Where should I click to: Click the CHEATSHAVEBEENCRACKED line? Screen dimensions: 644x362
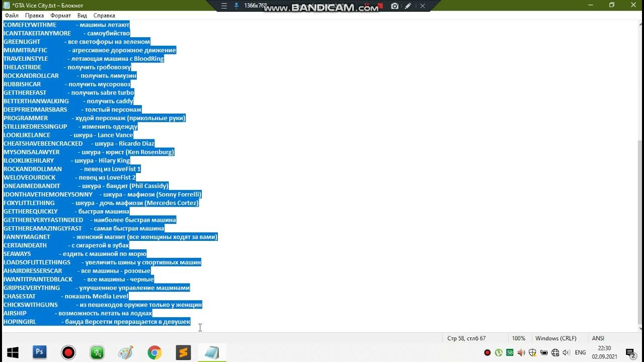[79, 144]
